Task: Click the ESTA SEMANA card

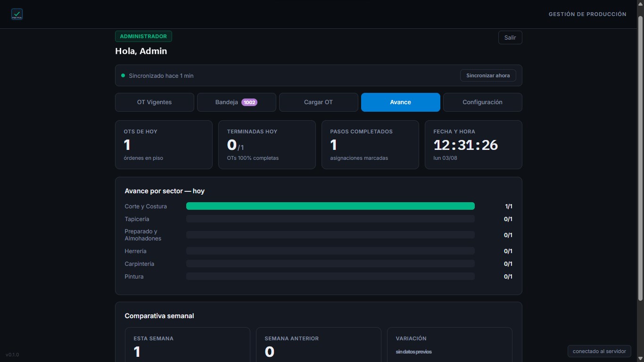Action: point(187,345)
